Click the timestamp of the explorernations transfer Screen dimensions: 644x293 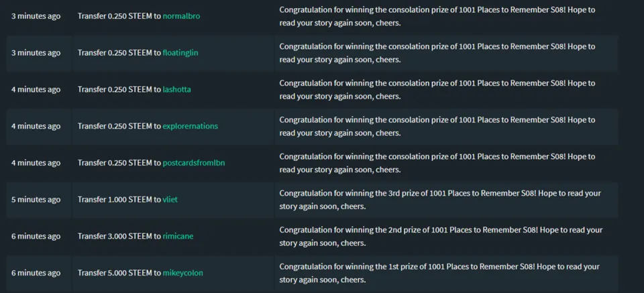[36, 126]
